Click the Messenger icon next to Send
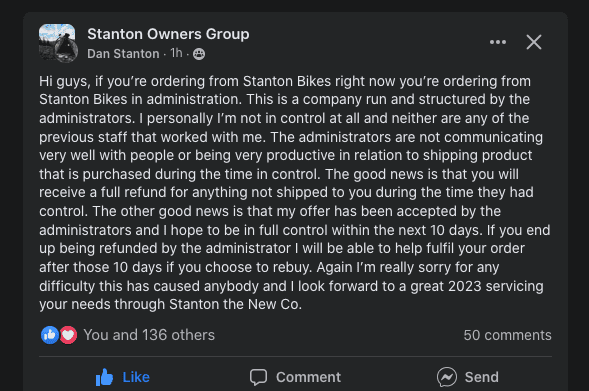589x391 pixels. (447, 377)
